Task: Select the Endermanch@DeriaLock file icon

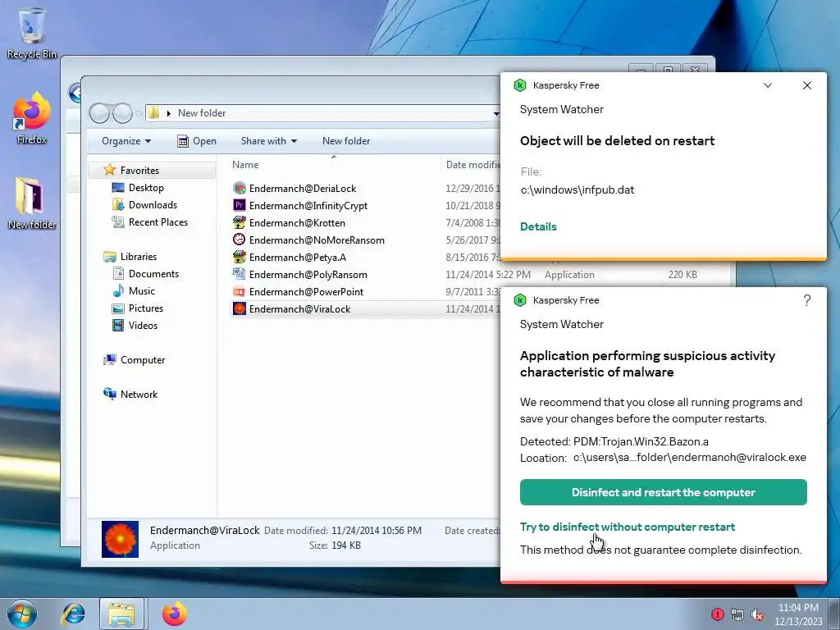Action: pyautogui.click(x=239, y=188)
